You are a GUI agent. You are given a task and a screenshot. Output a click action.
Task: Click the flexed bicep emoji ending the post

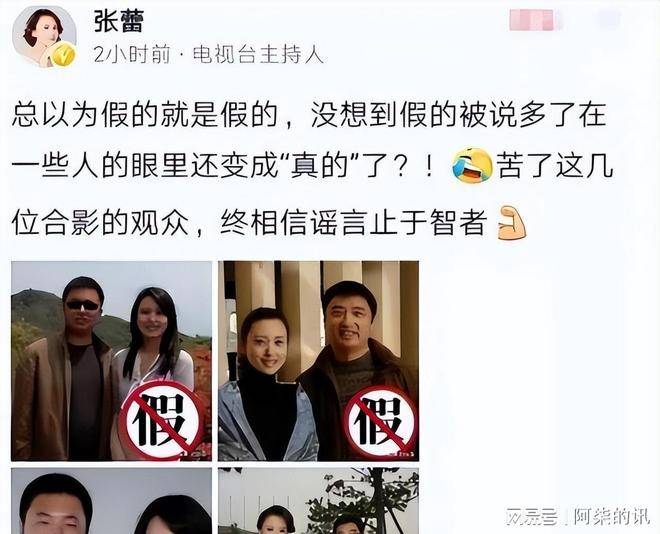pos(512,223)
